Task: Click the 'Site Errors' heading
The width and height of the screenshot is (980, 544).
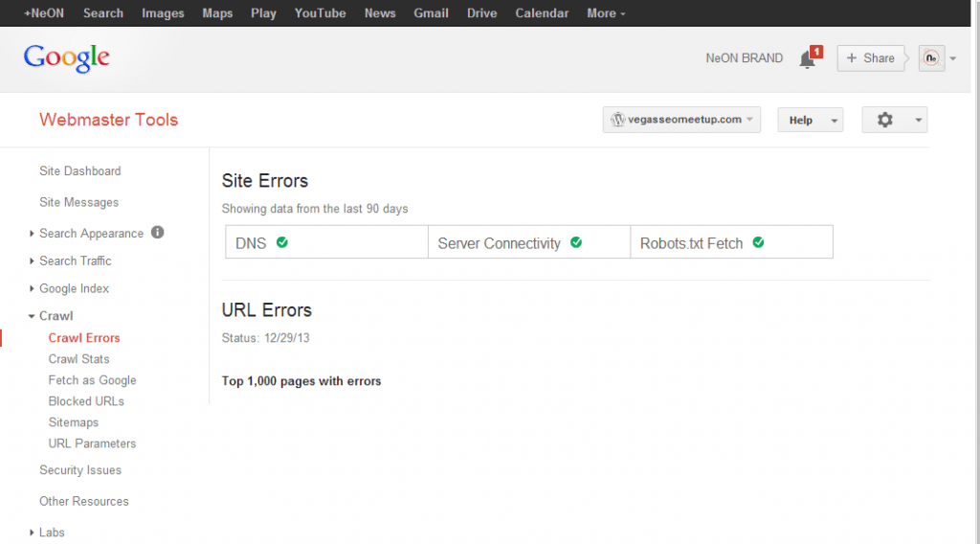Action: pos(264,181)
